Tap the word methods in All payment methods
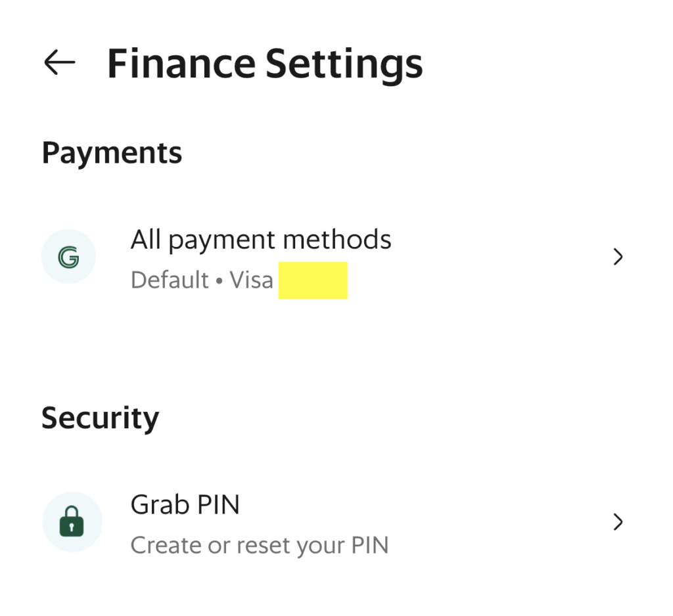This screenshot has width=673, height=616. (337, 239)
